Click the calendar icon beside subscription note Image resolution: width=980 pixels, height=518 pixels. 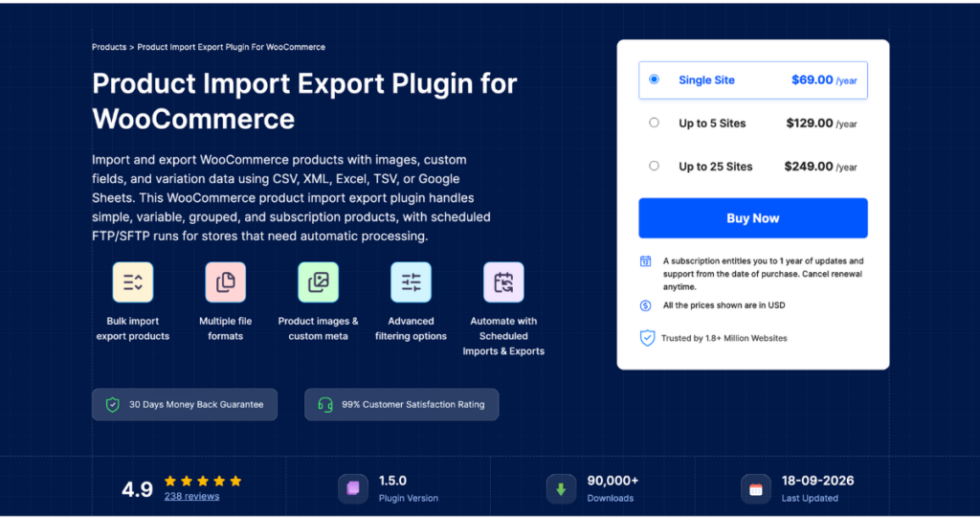tap(646, 261)
